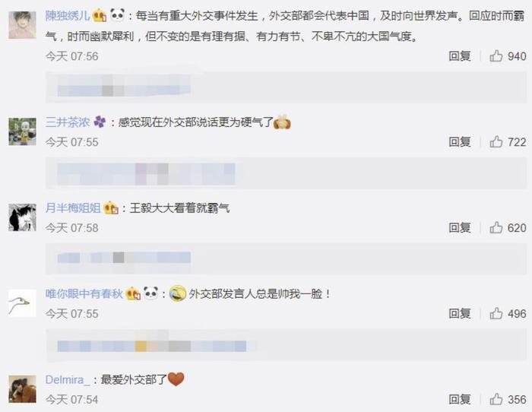Reply to 陳独绣儿's comment
The width and height of the screenshot is (532, 412).
coord(460,56)
